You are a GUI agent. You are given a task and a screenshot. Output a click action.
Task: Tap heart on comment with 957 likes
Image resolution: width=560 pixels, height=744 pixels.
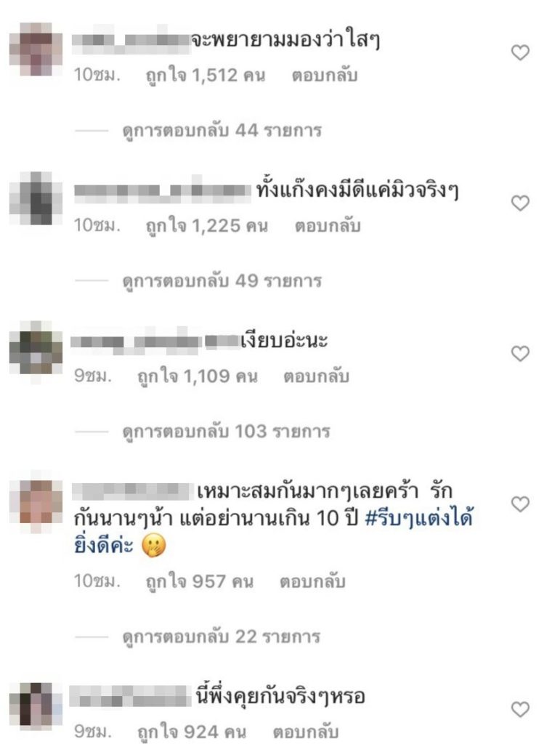click(520, 504)
